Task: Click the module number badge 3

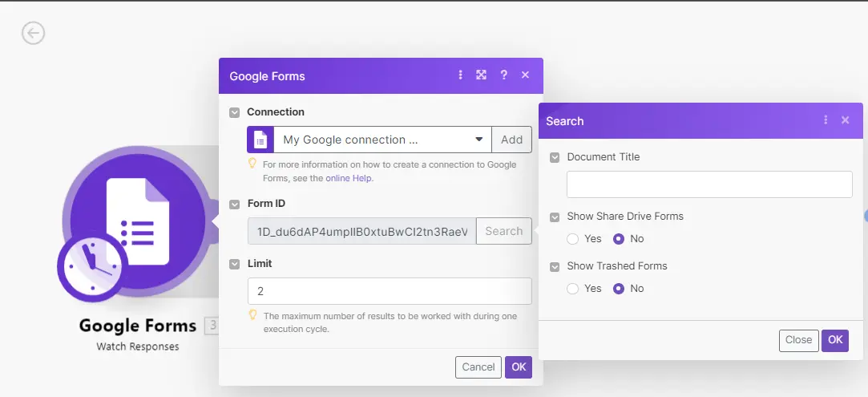Action: pyautogui.click(x=212, y=326)
